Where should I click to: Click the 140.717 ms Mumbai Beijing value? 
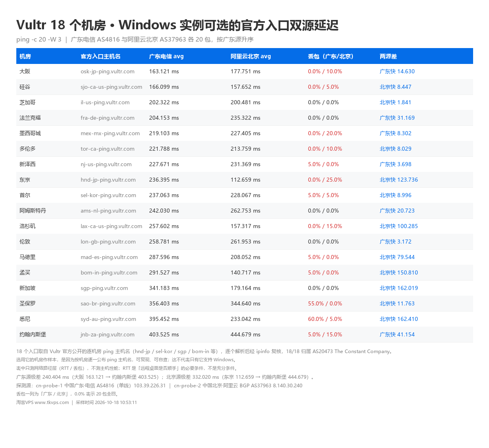tap(245, 272)
